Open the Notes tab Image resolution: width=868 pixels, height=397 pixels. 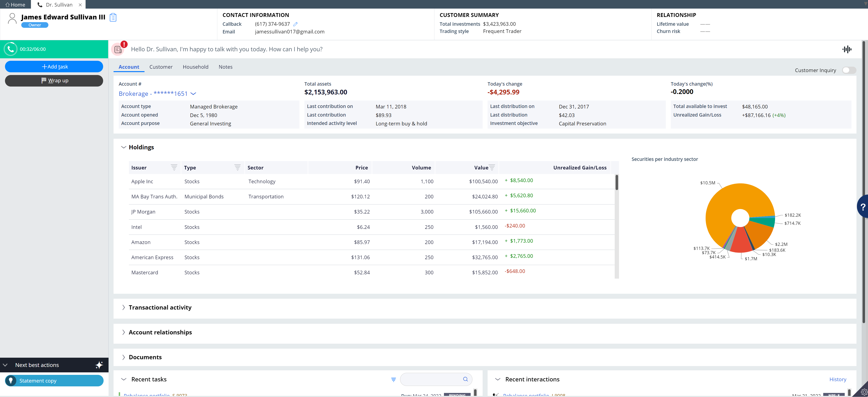tap(225, 67)
